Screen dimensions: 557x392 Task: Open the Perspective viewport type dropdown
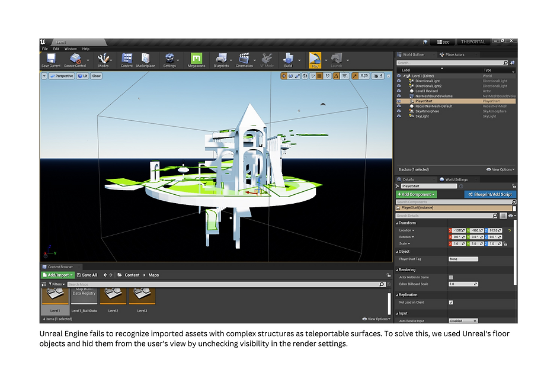coord(62,76)
